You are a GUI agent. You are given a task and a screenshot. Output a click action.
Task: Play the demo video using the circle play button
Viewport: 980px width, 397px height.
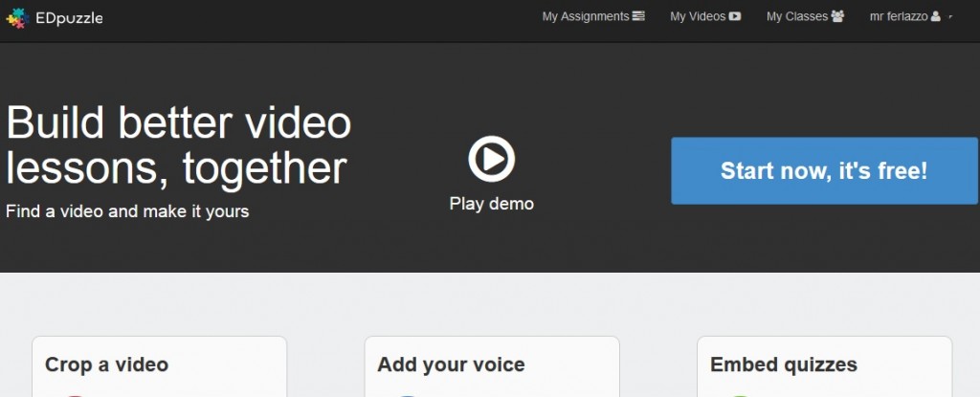pos(491,159)
